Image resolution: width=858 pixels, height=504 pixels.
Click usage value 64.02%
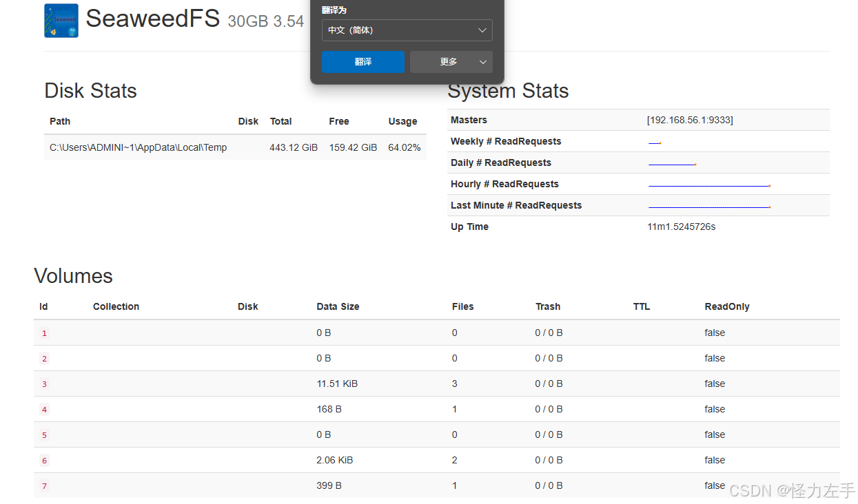[405, 147]
